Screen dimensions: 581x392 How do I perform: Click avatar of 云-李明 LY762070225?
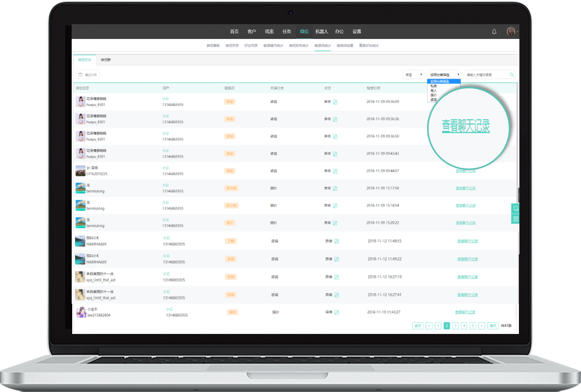[x=80, y=171]
